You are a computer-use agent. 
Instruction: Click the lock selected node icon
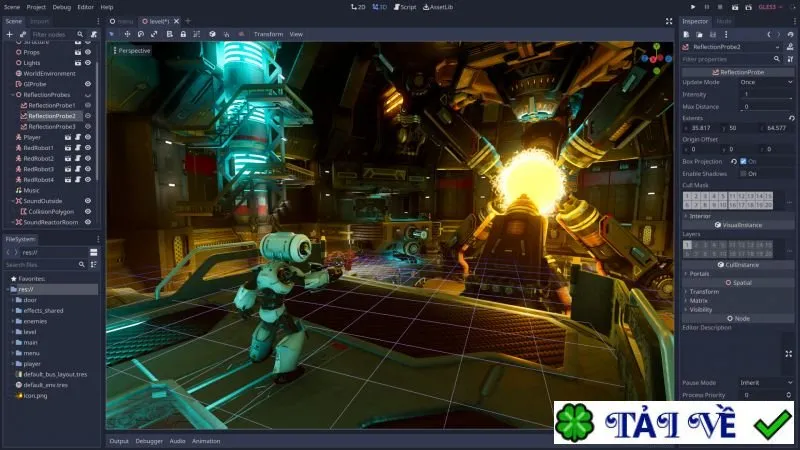(183, 34)
